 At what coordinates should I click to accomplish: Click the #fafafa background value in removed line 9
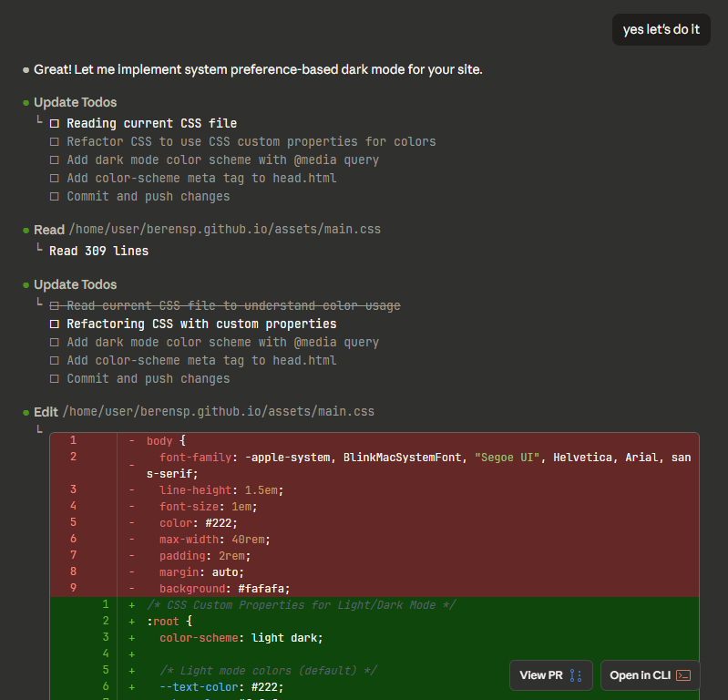point(263,588)
